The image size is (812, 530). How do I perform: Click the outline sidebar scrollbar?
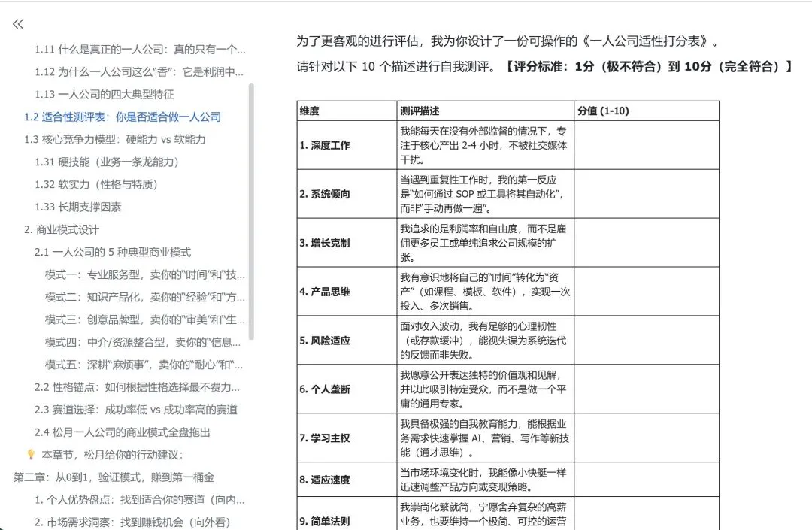(251, 211)
